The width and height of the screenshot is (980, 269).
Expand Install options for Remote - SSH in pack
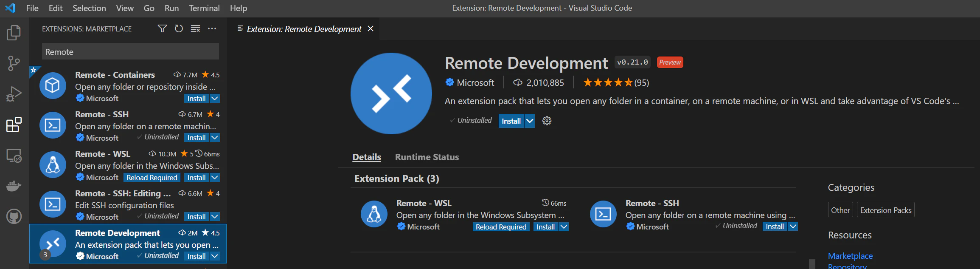pyautogui.click(x=793, y=227)
